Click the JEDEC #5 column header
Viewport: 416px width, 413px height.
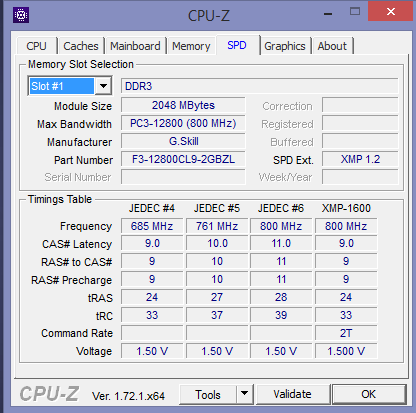217,208
